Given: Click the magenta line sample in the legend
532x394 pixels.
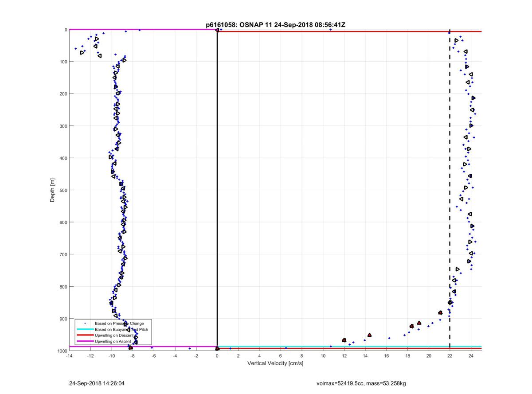Looking at the screenshot, I should coord(84,341).
